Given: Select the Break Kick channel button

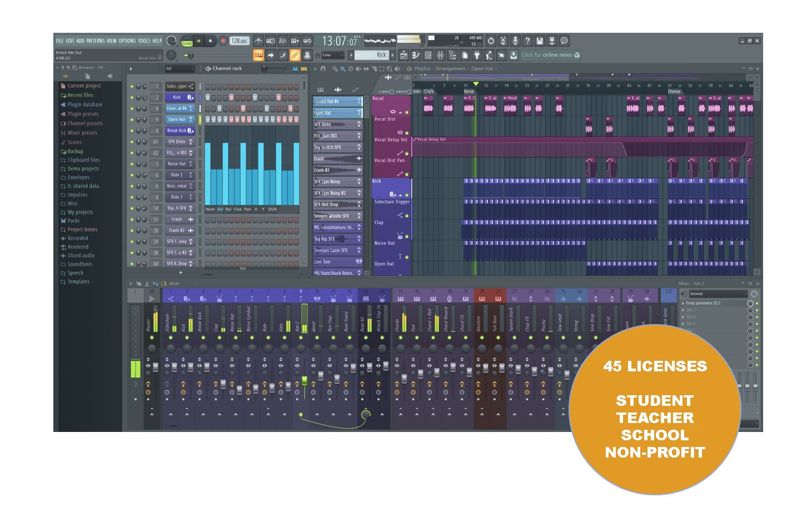Looking at the screenshot, I should [180, 131].
